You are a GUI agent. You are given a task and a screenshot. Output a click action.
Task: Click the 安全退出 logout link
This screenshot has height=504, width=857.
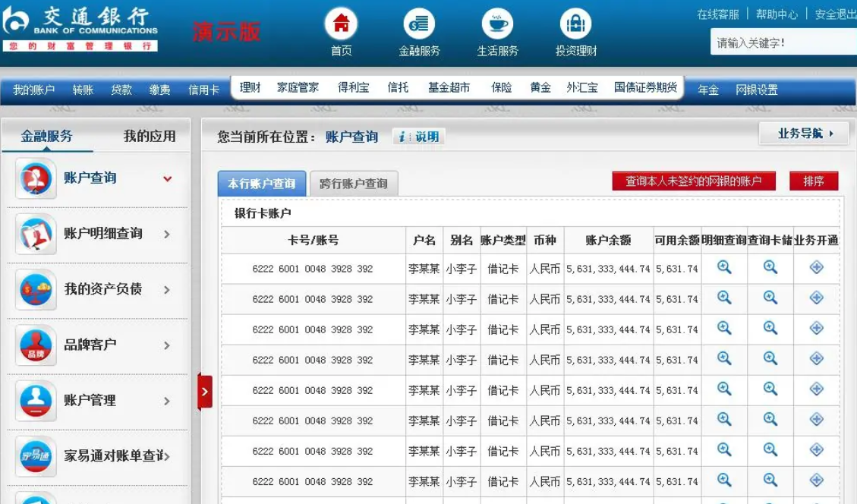coord(835,14)
